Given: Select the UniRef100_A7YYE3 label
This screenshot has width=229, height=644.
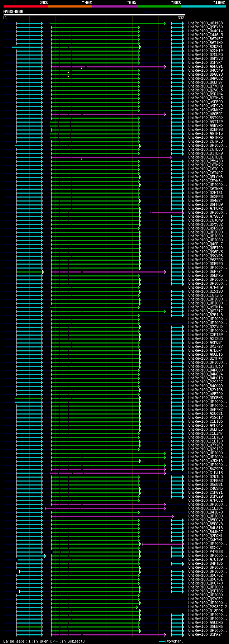Looking at the screenshot, I should (x=205, y=445).
